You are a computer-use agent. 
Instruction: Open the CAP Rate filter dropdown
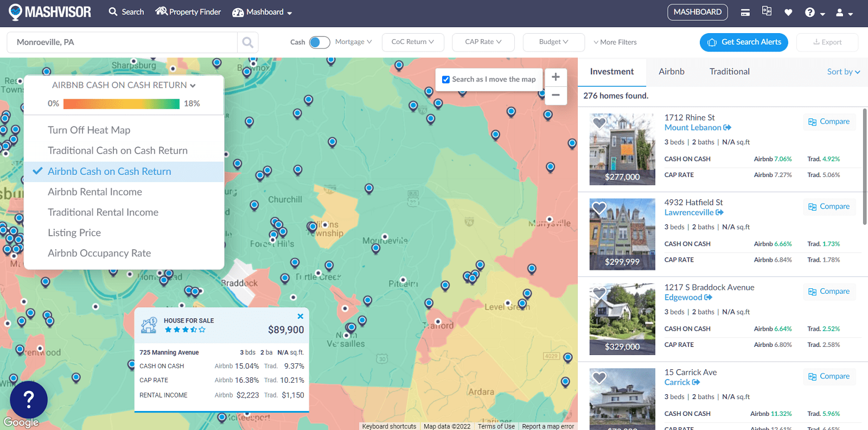pos(483,42)
